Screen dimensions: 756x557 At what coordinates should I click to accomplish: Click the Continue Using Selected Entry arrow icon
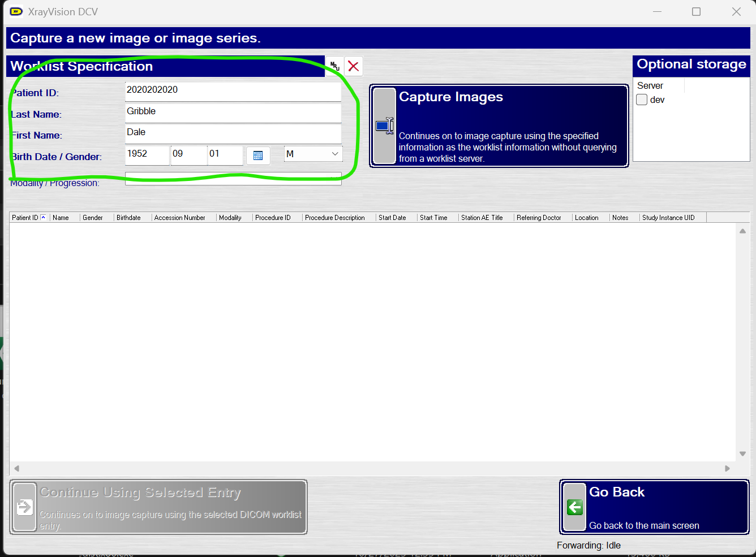coord(25,507)
